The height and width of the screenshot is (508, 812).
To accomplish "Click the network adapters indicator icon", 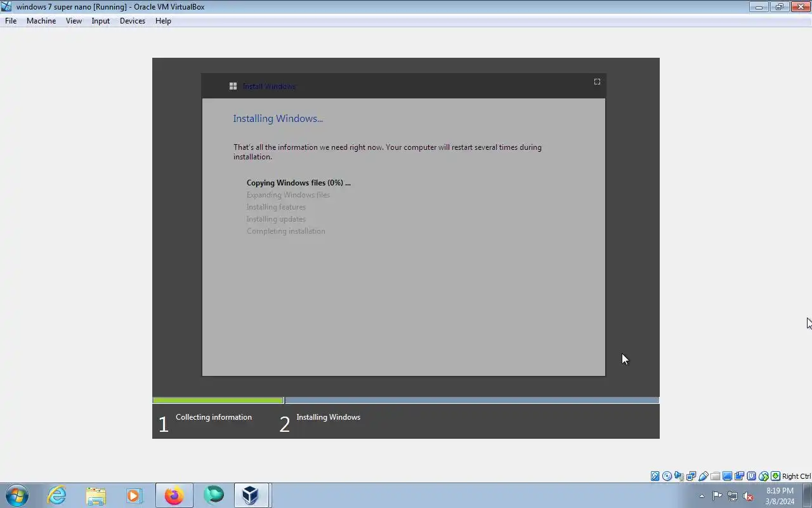I will tap(691, 476).
